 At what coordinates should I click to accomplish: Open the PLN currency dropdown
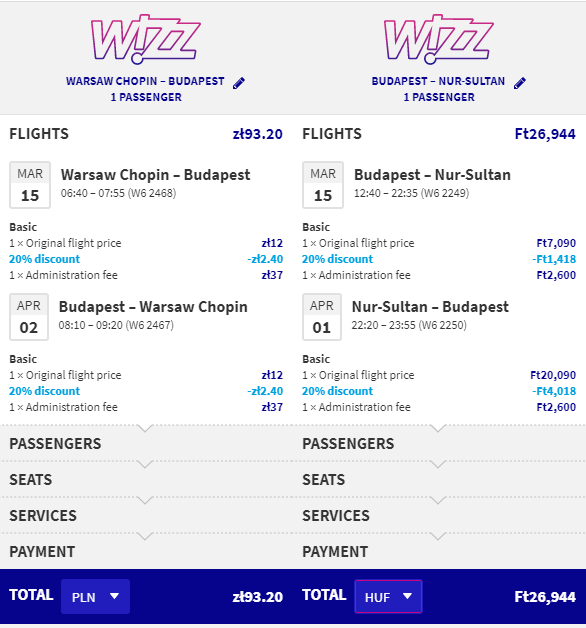point(95,596)
